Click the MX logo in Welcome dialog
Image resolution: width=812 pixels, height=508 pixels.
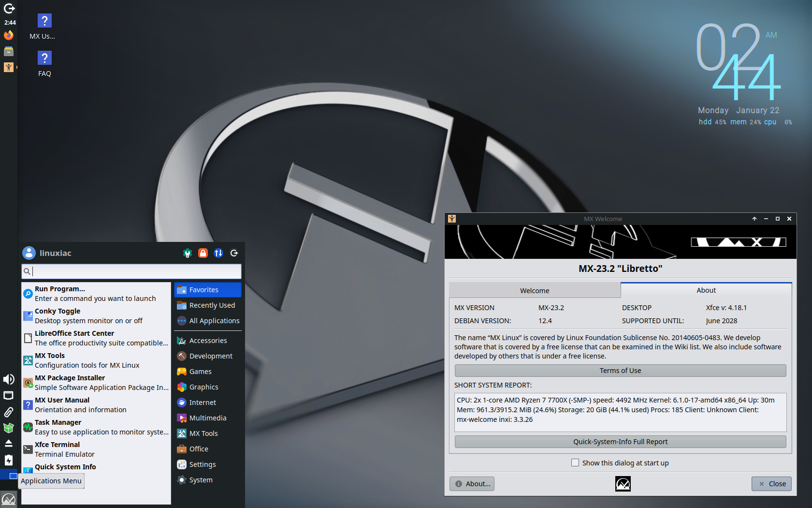point(623,484)
